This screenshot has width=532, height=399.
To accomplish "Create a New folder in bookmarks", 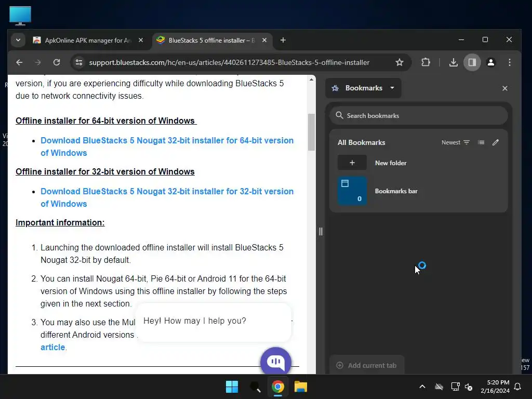I will 419,163.
